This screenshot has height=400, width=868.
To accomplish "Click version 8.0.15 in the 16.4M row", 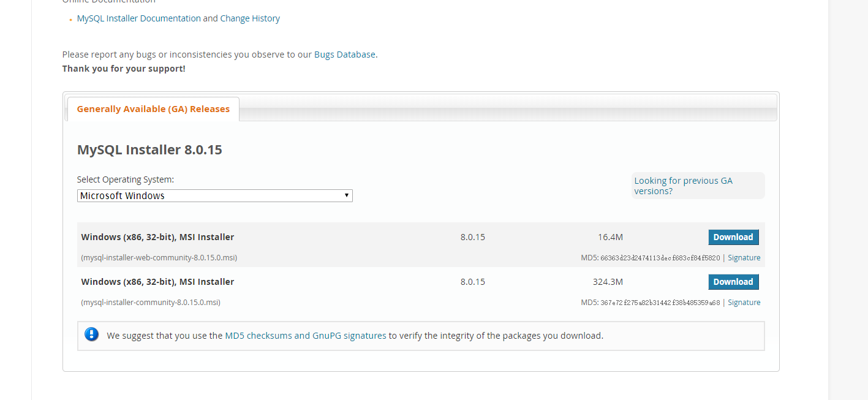I will pyautogui.click(x=473, y=237).
